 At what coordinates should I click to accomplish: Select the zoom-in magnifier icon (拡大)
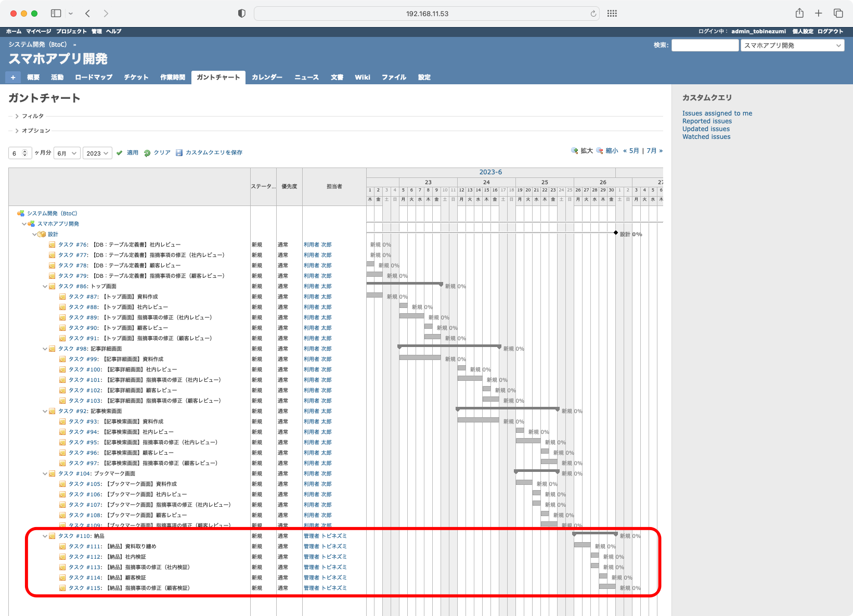point(574,151)
